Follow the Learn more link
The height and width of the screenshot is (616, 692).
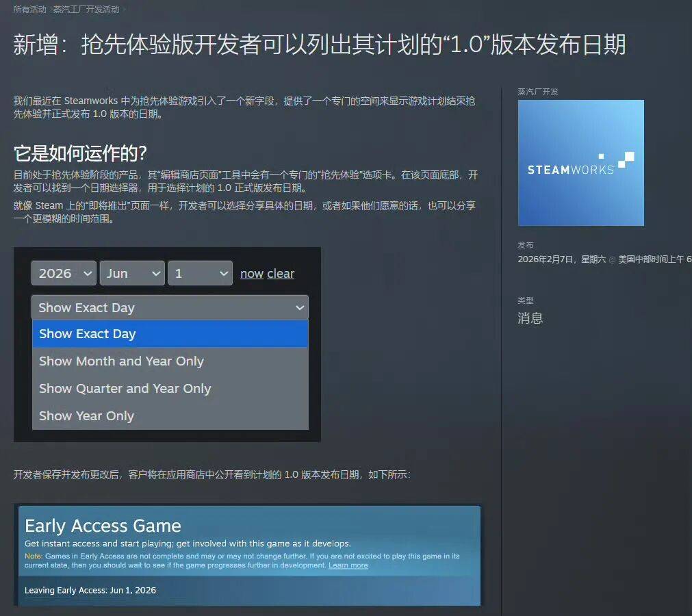click(x=348, y=565)
